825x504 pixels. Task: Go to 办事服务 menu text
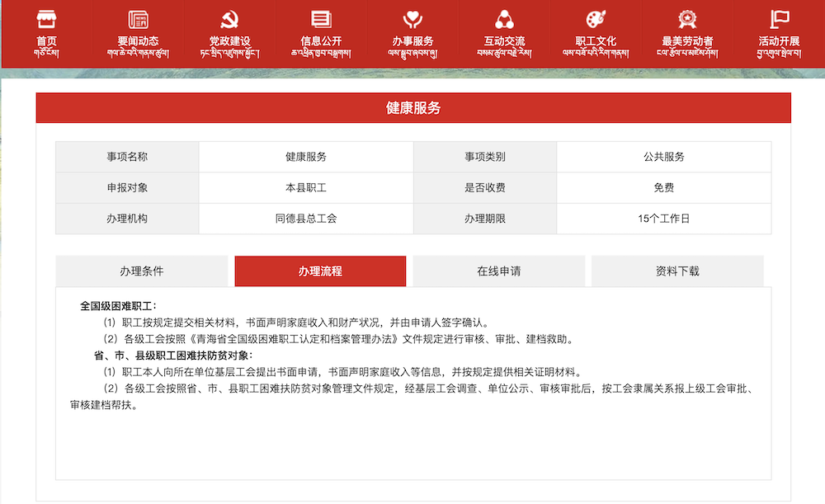point(412,41)
